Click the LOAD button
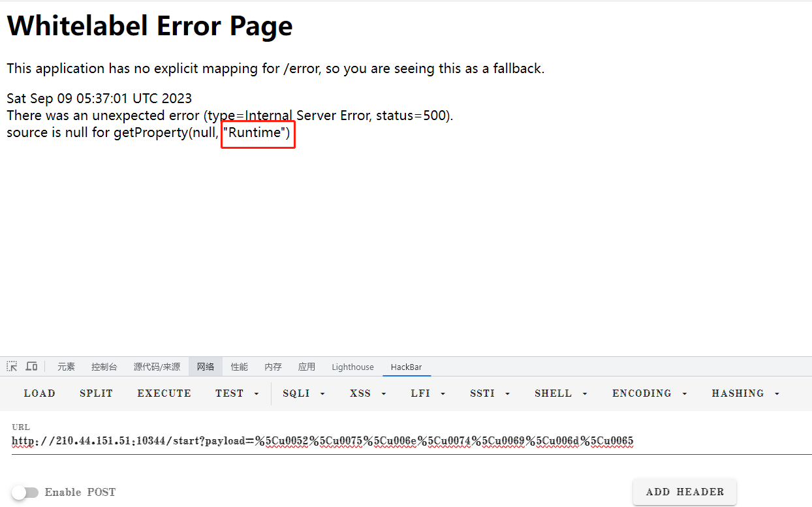 pos(40,393)
